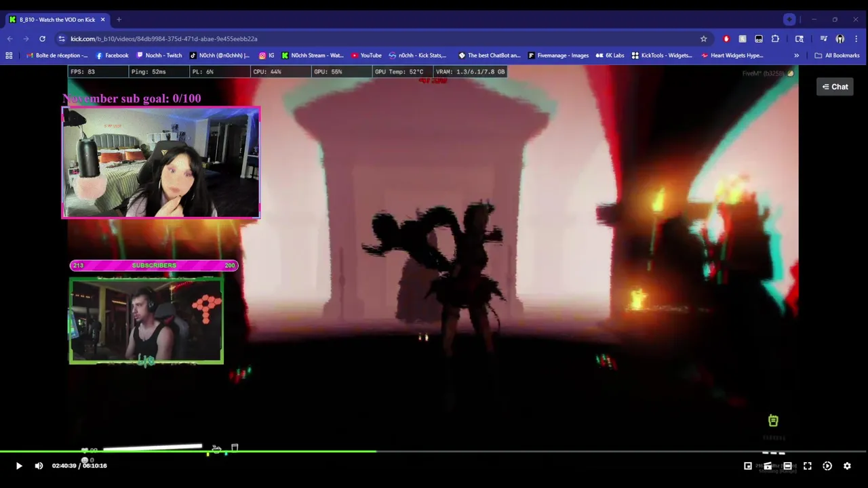Bookmark this page with the star
This screenshot has width=868, height=488.
pyautogui.click(x=703, y=39)
